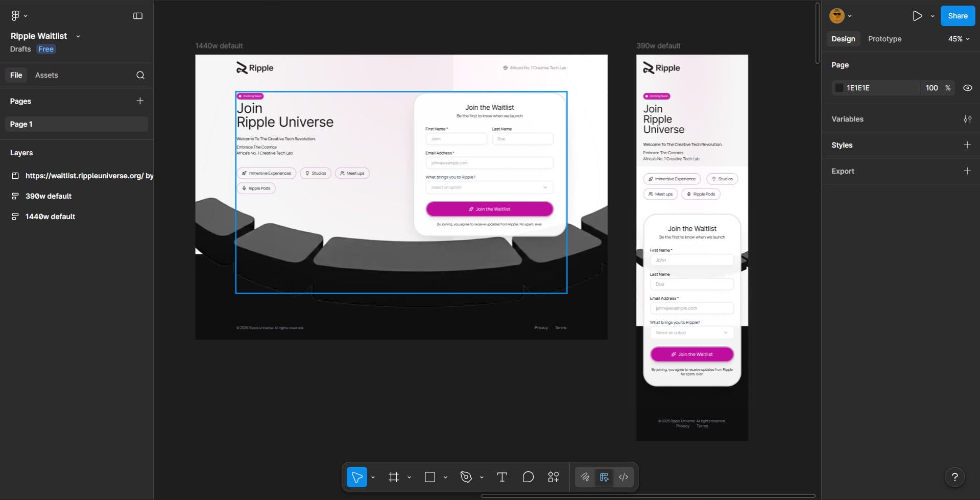Switch to Dev Mode
The width and height of the screenshot is (980, 500).
pos(624,477)
